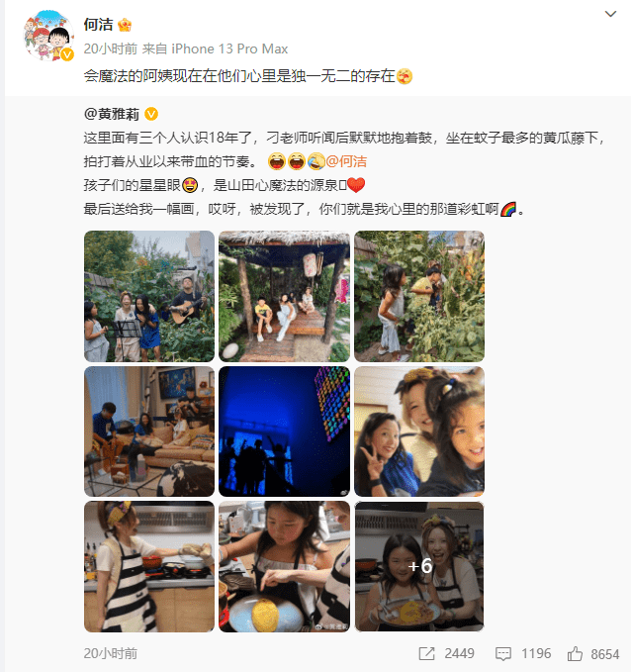Open the blue starry room photo

pos(284,432)
